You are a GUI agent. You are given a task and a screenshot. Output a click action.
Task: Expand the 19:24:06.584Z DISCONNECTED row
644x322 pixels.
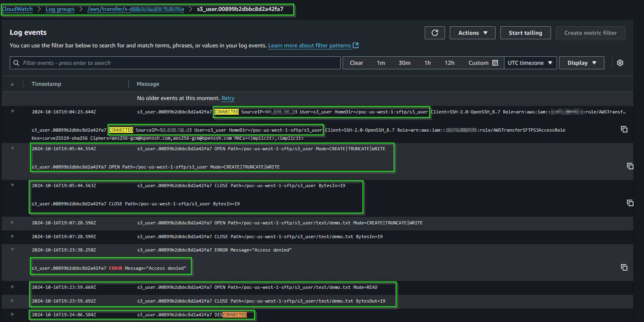point(13,314)
